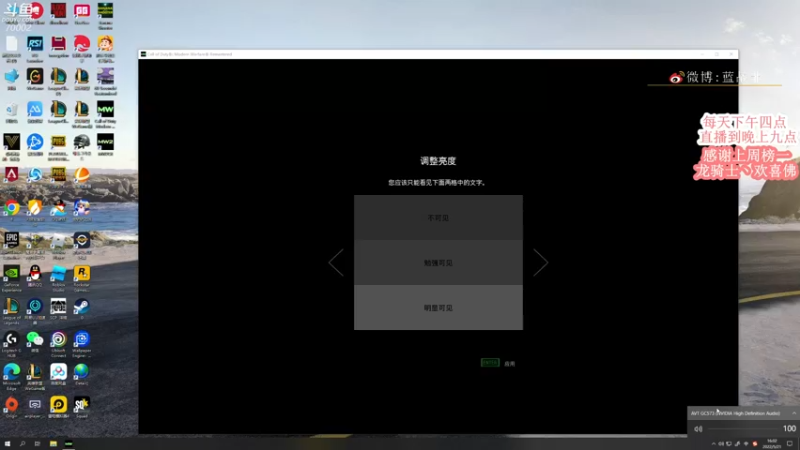Open the Google Chrome desktop shortcut
Viewport: 800px width, 450px height.
click(11, 208)
